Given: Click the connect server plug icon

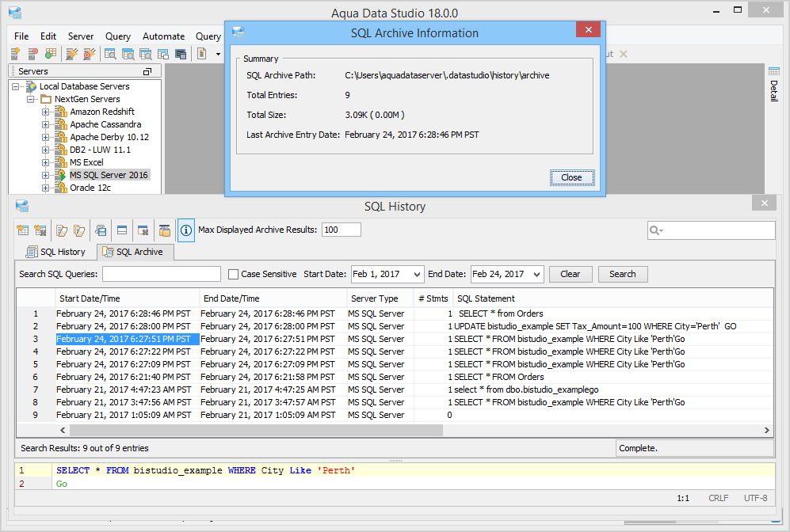Looking at the screenshot, I should pyautogui.click(x=72, y=53).
